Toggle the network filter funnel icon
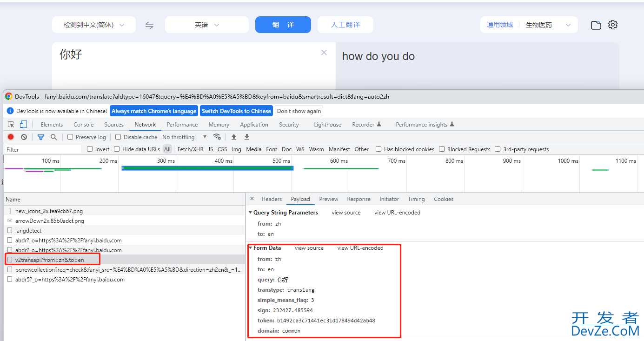Screen dimensions: 644x341 click(41, 137)
